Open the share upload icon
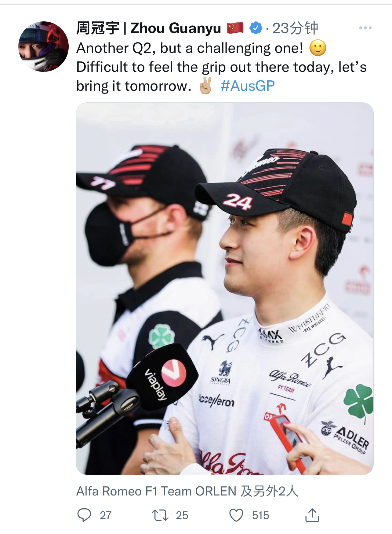 (x=312, y=515)
